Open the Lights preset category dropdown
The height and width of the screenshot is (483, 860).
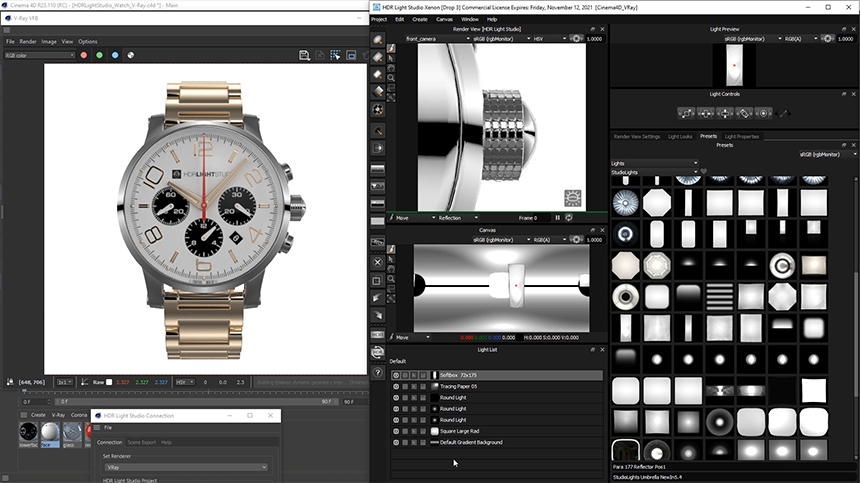pyautogui.click(x=654, y=163)
